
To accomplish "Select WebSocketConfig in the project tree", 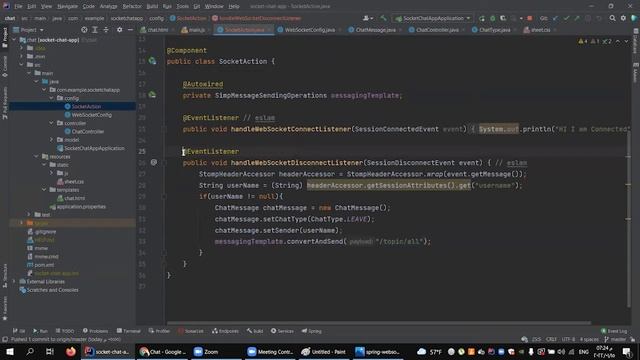I will tap(91, 115).
